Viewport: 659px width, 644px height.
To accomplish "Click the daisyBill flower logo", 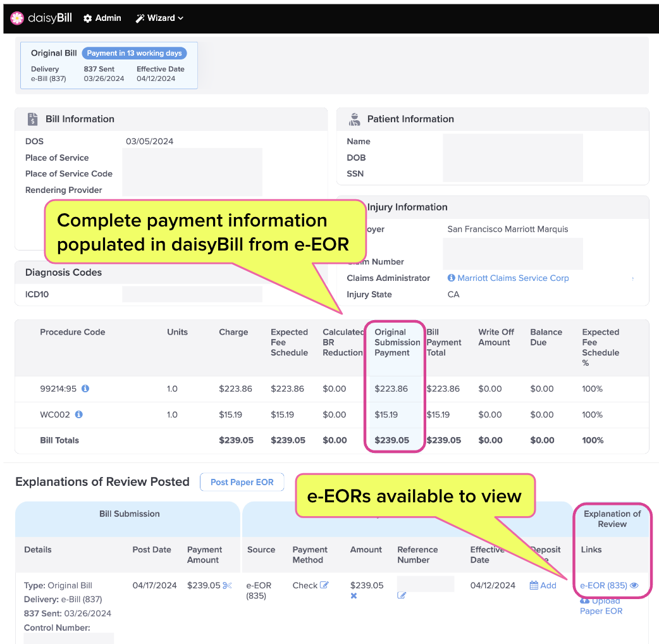I will (x=17, y=18).
